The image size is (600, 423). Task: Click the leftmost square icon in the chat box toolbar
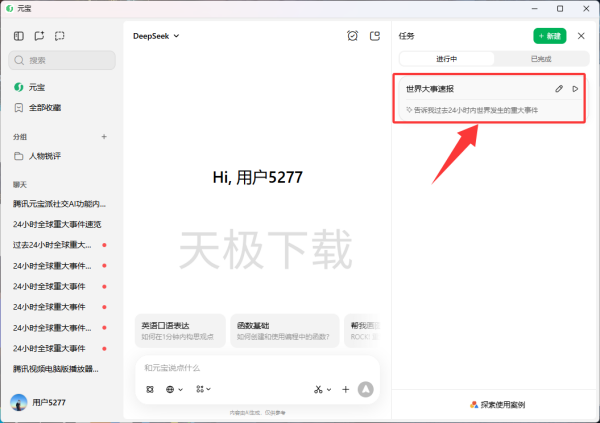(x=150, y=389)
